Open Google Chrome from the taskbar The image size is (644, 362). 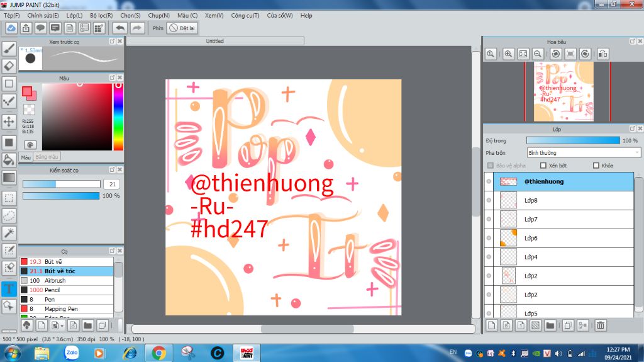[x=159, y=353]
